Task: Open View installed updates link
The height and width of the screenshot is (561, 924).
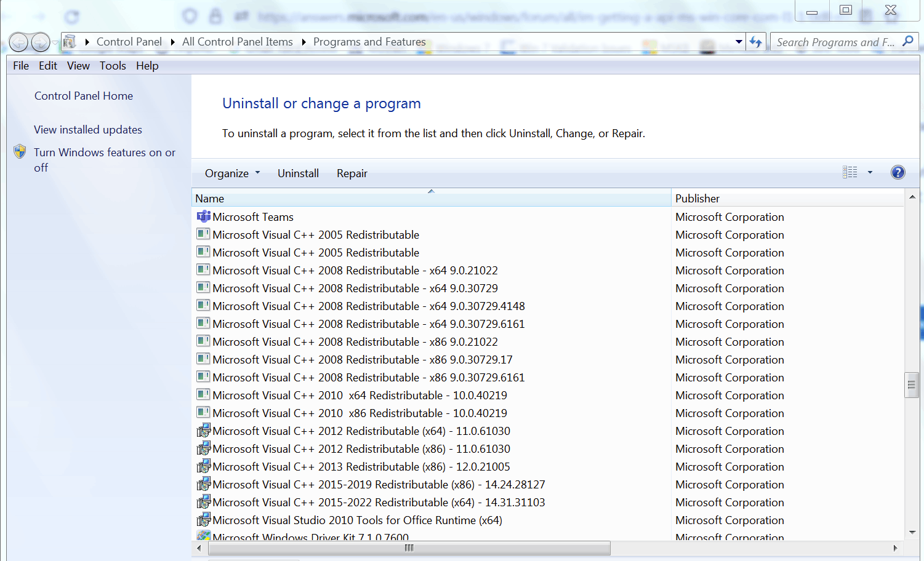Action: [88, 130]
